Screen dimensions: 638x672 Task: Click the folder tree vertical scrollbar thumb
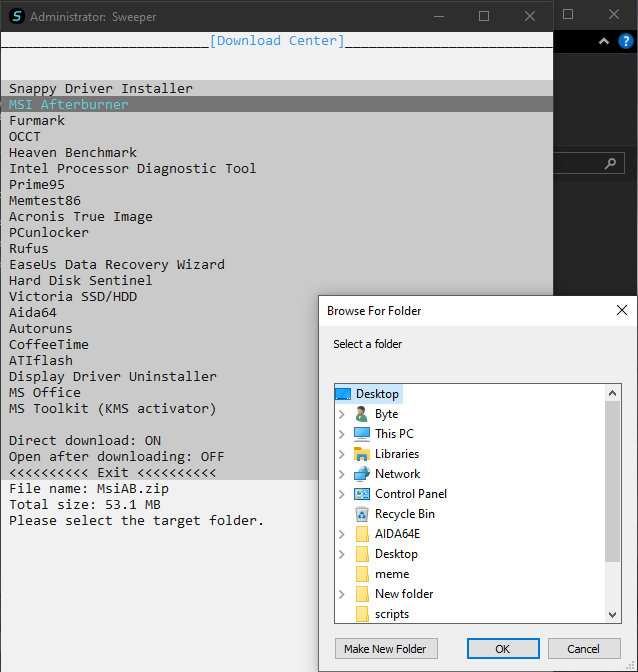612,481
